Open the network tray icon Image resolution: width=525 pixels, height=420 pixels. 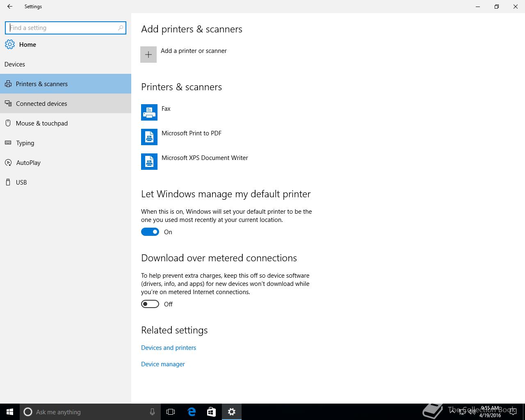tap(462, 412)
